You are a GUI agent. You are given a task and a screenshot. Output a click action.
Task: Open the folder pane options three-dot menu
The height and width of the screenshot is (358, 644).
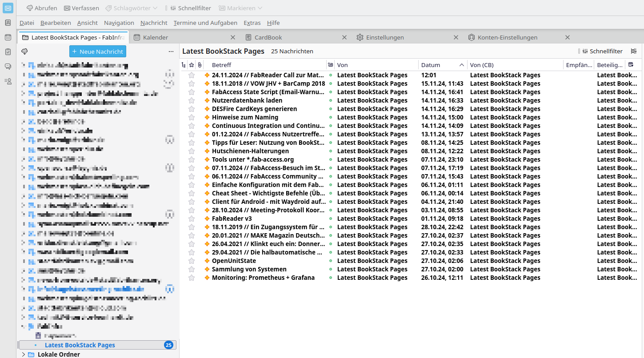[171, 52]
